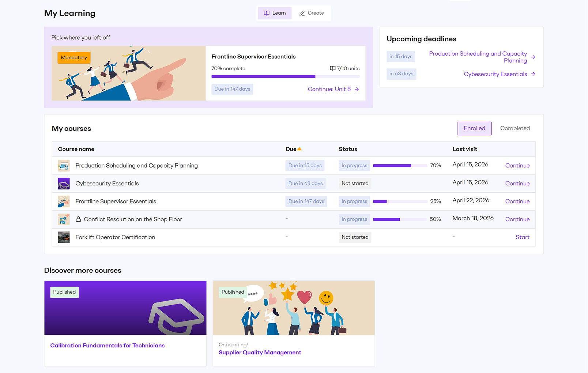The height and width of the screenshot is (373, 588).
Task: Click the book icon on the Learn tab
Action: point(266,13)
